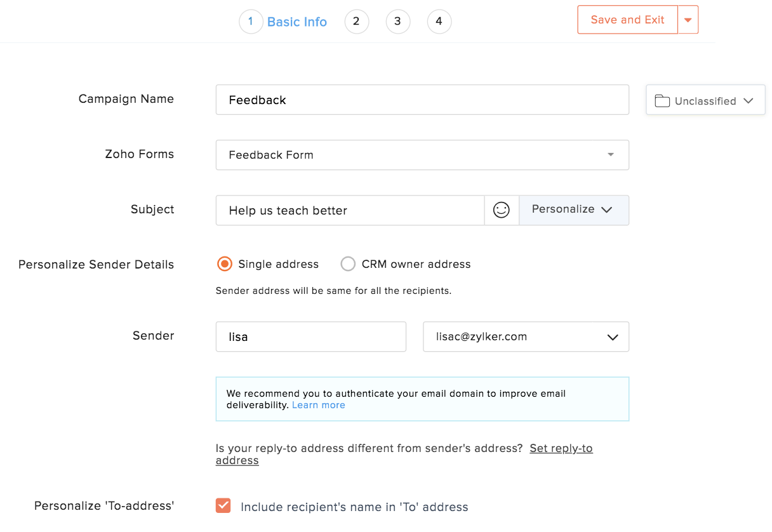Click Set reply-to address link
This screenshot has width=772, height=532.
pos(561,448)
